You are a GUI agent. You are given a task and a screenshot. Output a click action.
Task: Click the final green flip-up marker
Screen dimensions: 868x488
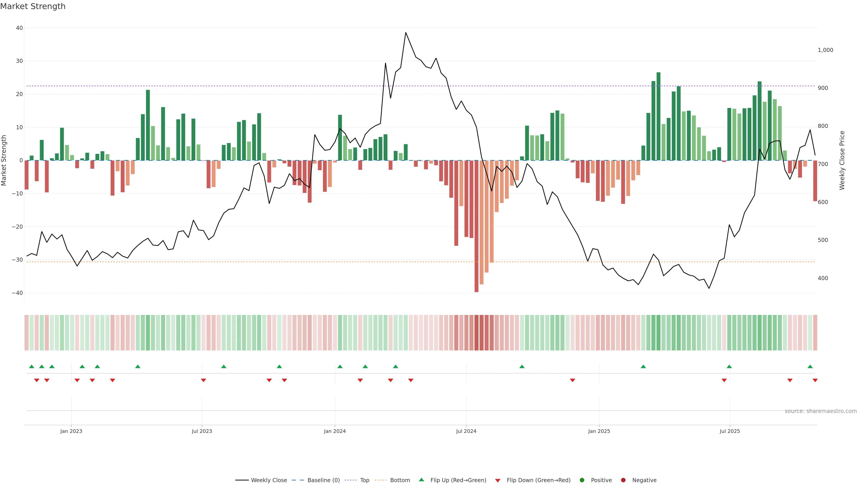click(810, 366)
